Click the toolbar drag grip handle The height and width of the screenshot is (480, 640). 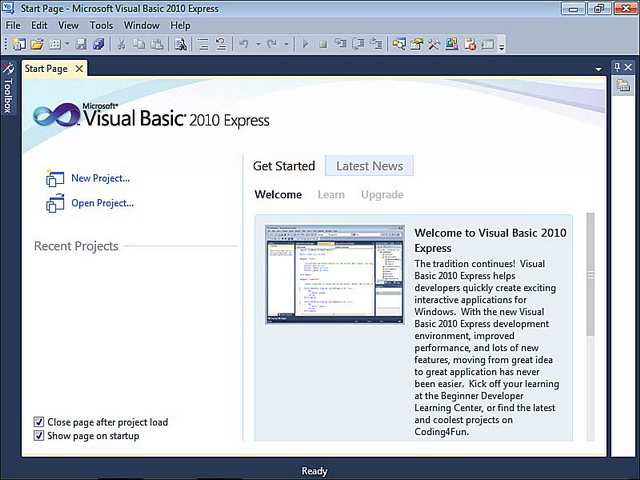pyautogui.click(x=6, y=44)
